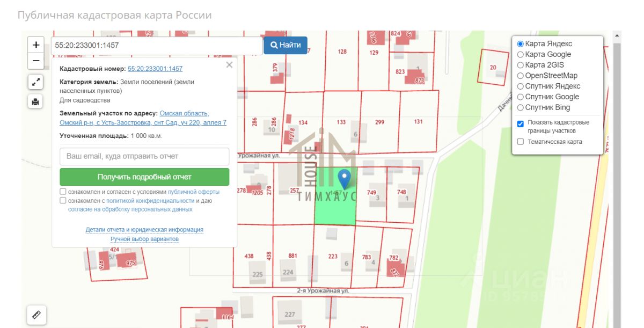Select Карта Яндекс base layer
This screenshot has height=328, width=644.
click(520, 44)
